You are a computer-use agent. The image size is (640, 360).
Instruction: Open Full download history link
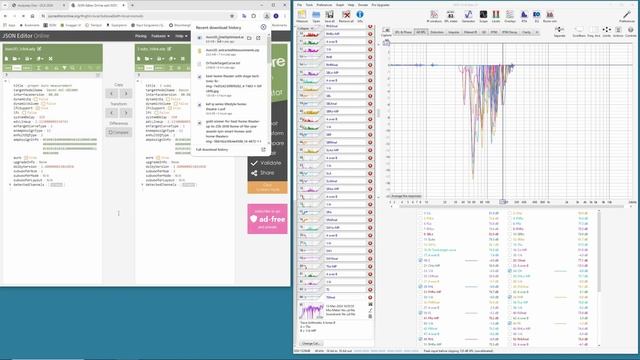pos(212,150)
